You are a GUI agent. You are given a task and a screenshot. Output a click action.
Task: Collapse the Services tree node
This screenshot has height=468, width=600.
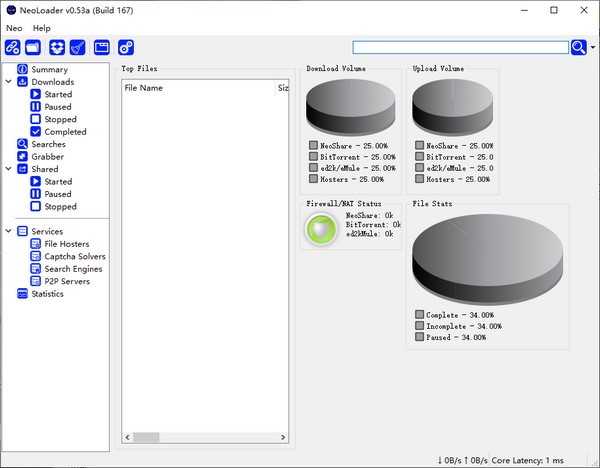click(8, 231)
